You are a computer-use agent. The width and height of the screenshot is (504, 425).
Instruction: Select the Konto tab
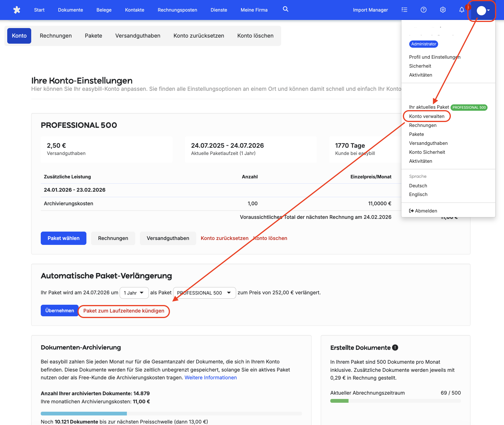[x=19, y=36]
